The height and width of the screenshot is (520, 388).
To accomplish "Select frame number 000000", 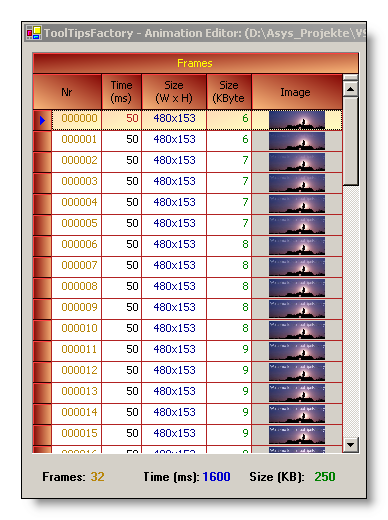I will [x=79, y=118].
